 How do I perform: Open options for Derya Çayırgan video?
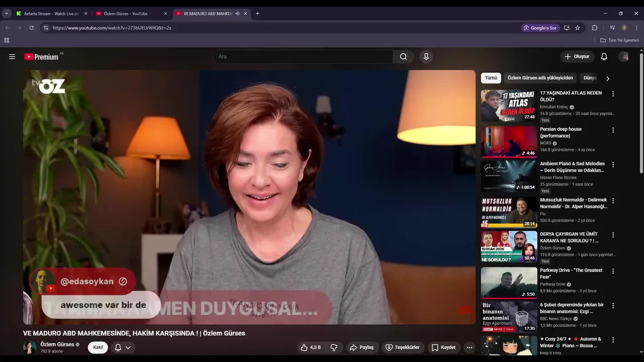coord(613,235)
